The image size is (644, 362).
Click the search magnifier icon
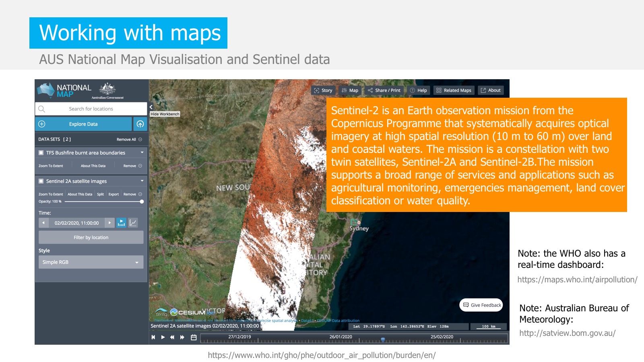(x=41, y=109)
